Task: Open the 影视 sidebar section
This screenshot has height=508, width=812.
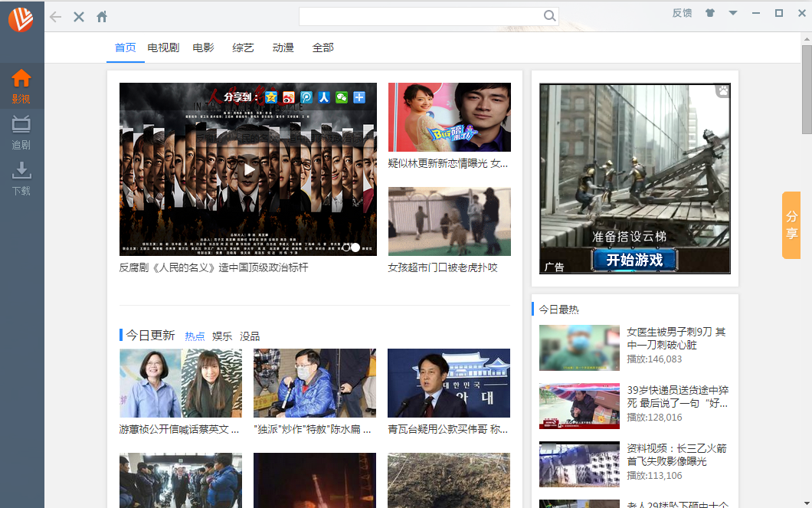Action: 21,86
